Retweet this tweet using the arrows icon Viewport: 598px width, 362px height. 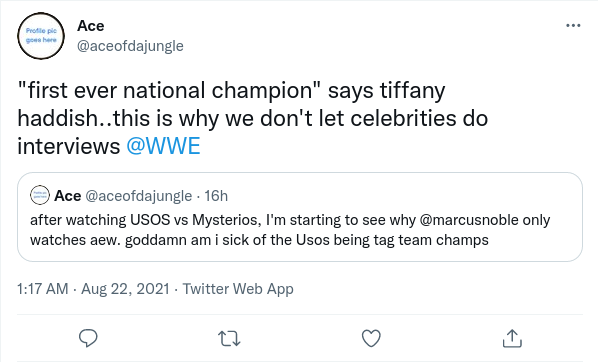(229, 338)
